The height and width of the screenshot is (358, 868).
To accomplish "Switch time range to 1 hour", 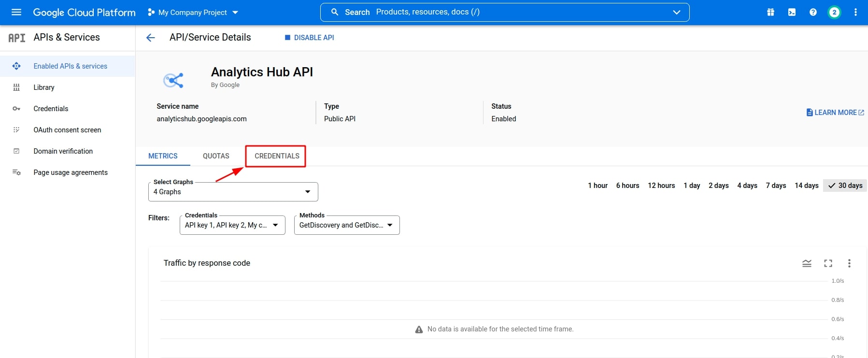I will 598,186.
